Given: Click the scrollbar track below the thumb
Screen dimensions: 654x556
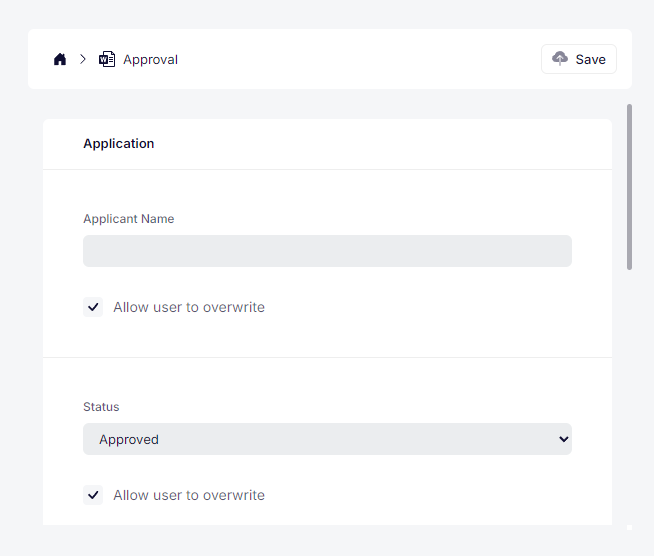Looking at the screenshot, I should [629, 400].
